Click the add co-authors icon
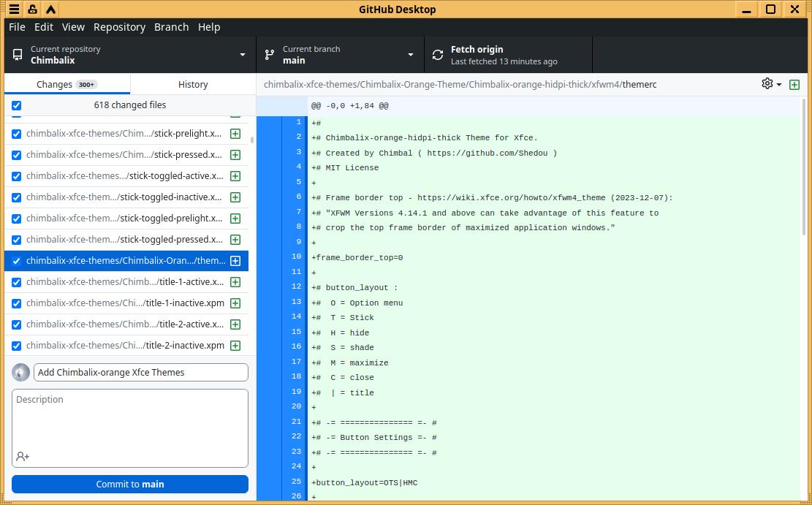The width and height of the screenshot is (812, 505). [23, 456]
